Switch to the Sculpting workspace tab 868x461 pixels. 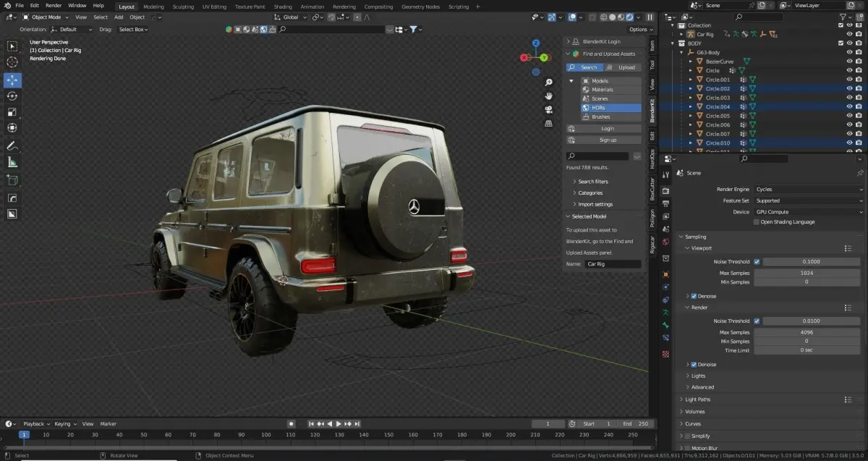[x=183, y=7]
